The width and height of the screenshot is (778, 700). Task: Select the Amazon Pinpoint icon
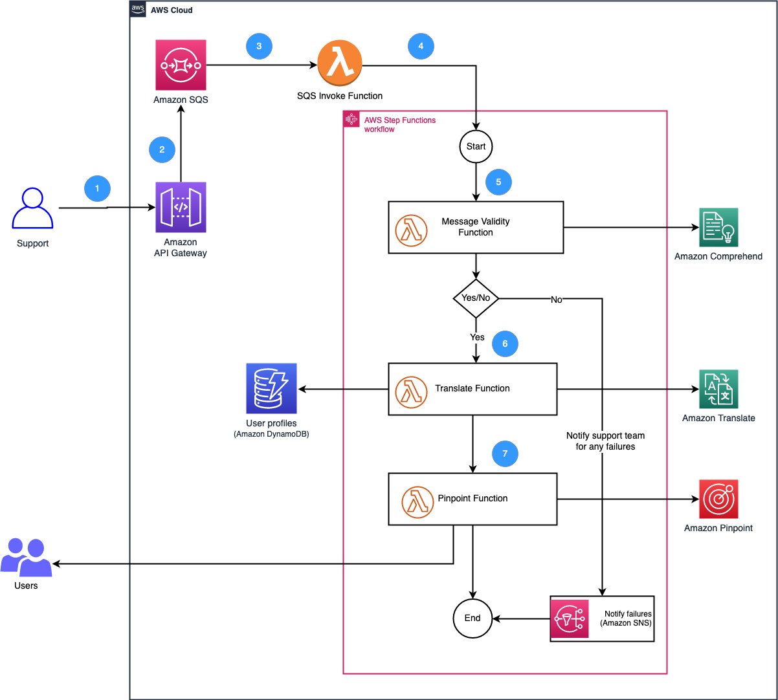coord(718,499)
